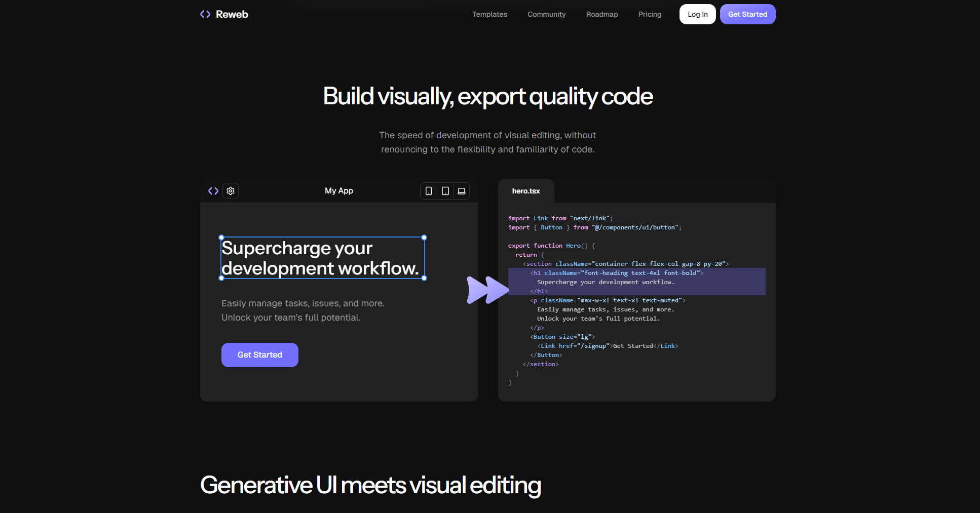The width and height of the screenshot is (980, 513).
Task: Switch preview to tablet device view
Action: click(445, 191)
